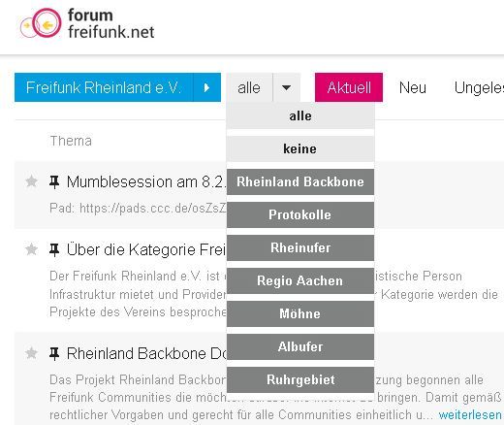Viewport: 504px width, 425px height.
Task: Switch to the Neu tab
Action: pyautogui.click(x=413, y=87)
